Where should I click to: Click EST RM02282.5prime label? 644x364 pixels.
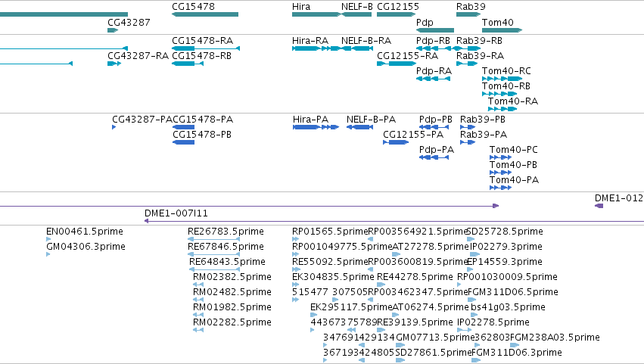tap(232, 322)
